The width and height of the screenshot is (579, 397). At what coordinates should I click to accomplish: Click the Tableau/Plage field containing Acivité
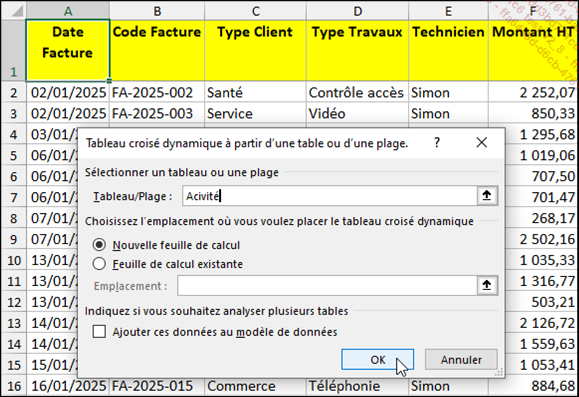coord(329,196)
